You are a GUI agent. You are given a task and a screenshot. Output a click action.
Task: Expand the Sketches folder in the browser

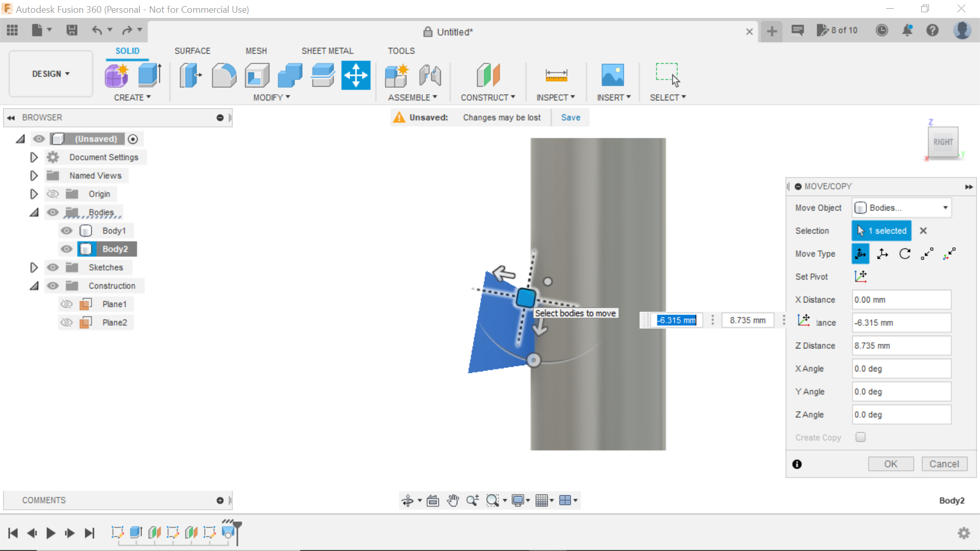point(34,267)
